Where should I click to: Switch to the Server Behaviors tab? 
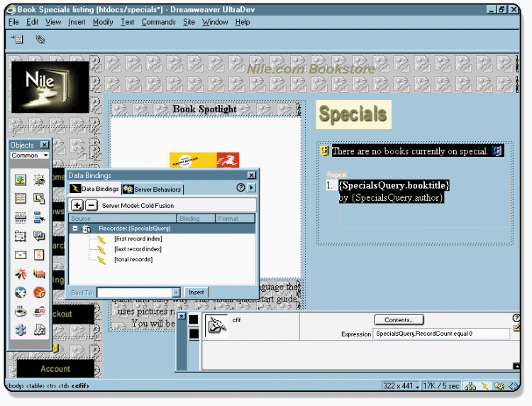click(152, 190)
